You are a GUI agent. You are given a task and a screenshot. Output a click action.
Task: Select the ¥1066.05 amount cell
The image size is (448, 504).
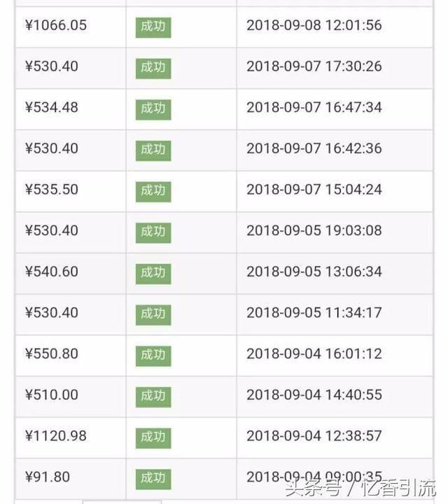coord(56,26)
